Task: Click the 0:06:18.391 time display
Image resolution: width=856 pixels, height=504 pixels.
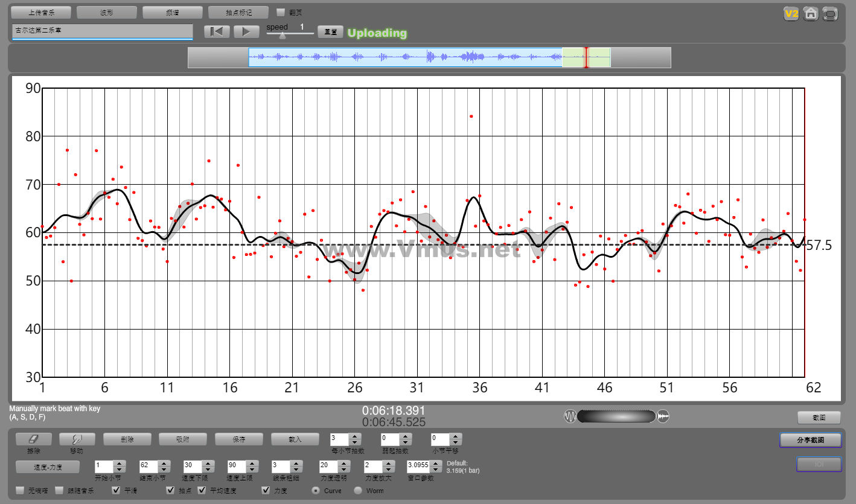Action: pos(394,410)
